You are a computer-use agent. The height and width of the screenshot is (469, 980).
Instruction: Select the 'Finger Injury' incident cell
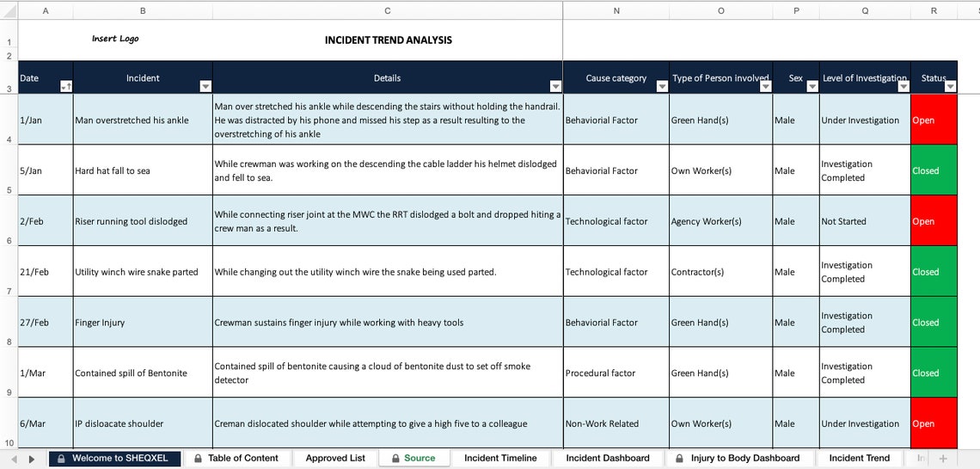click(x=143, y=322)
